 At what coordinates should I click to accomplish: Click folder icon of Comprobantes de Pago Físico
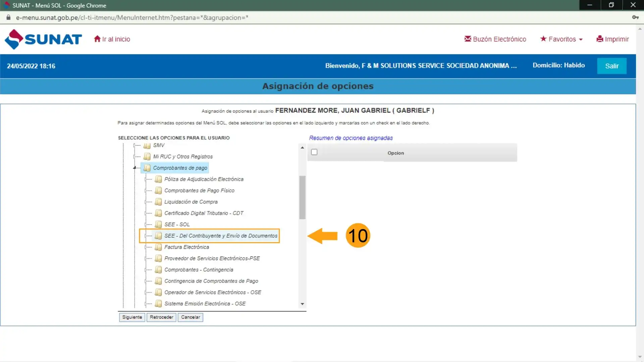[x=158, y=191]
